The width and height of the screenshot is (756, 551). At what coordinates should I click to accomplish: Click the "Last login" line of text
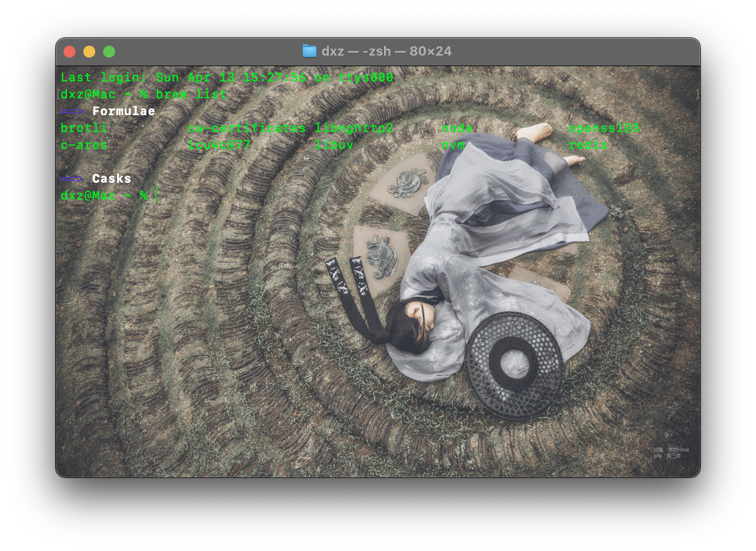[x=227, y=77]
